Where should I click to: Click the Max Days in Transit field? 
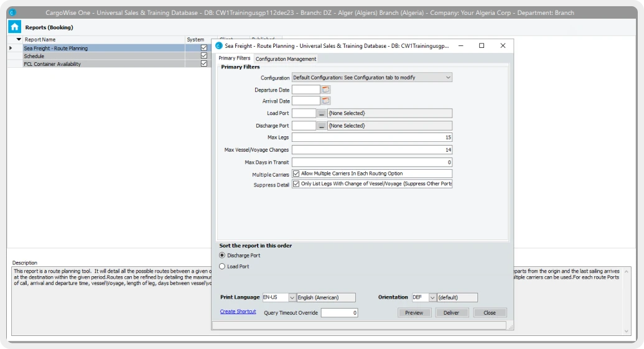371,162
